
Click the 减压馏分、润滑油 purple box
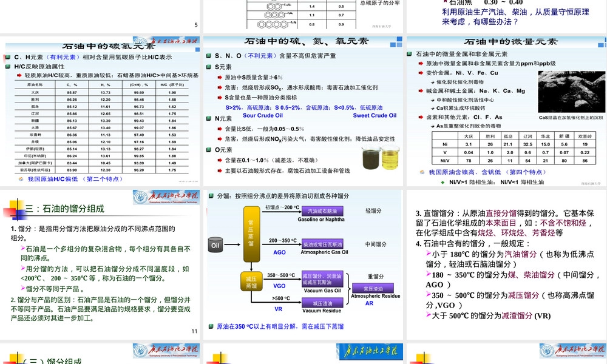point(322,279)
